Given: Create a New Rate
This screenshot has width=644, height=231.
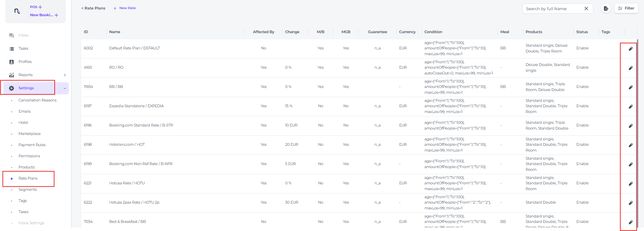Looking at the screenshot, I should pyautogui.click(x=125, y=8).
